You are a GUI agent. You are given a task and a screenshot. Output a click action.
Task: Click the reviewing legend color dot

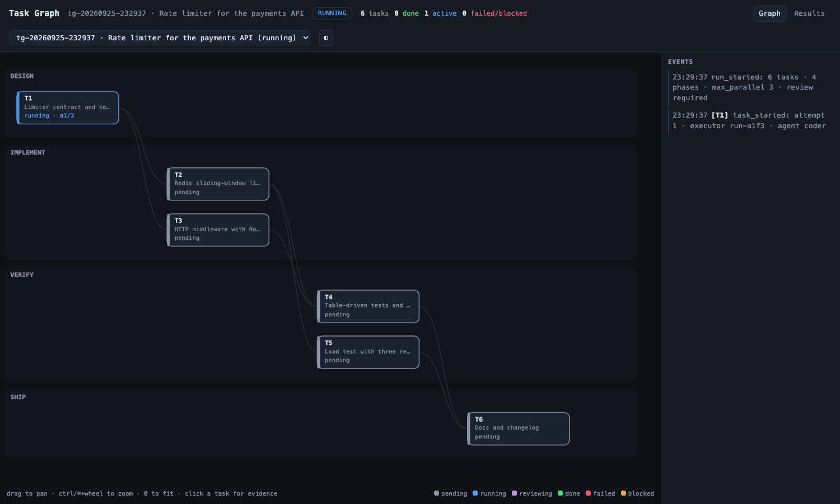(514, 493)
